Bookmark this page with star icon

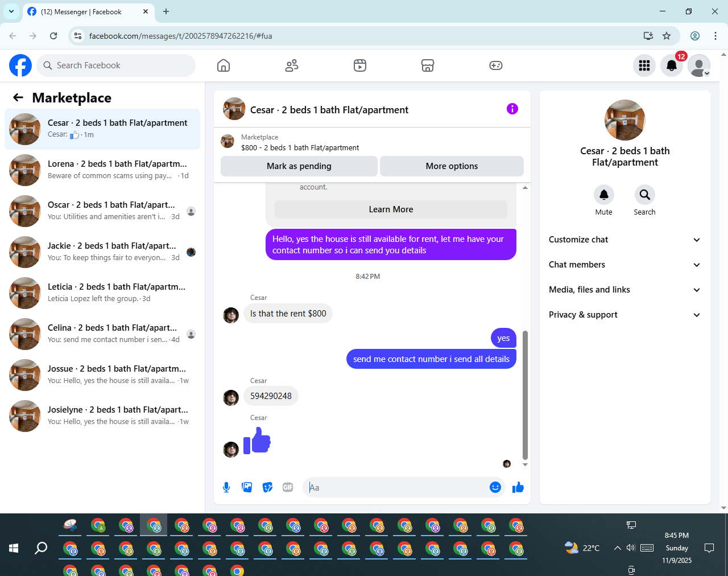click(667, 36)
